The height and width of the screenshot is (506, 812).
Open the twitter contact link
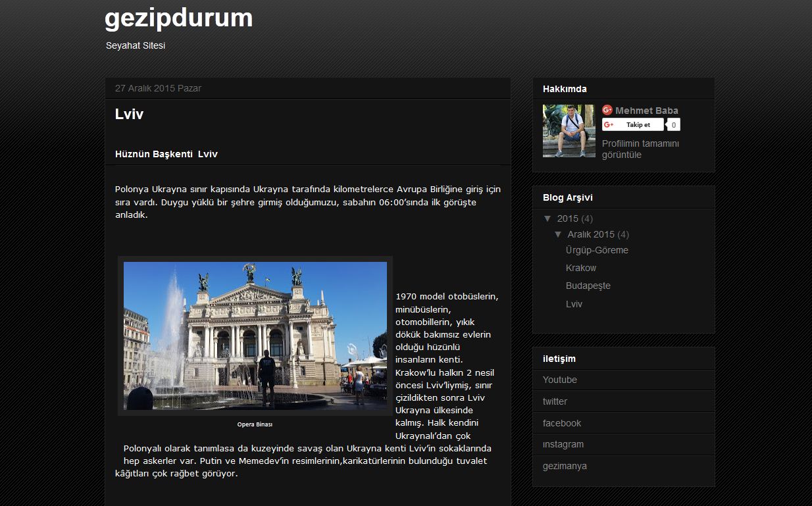click(x=555, y=401)
